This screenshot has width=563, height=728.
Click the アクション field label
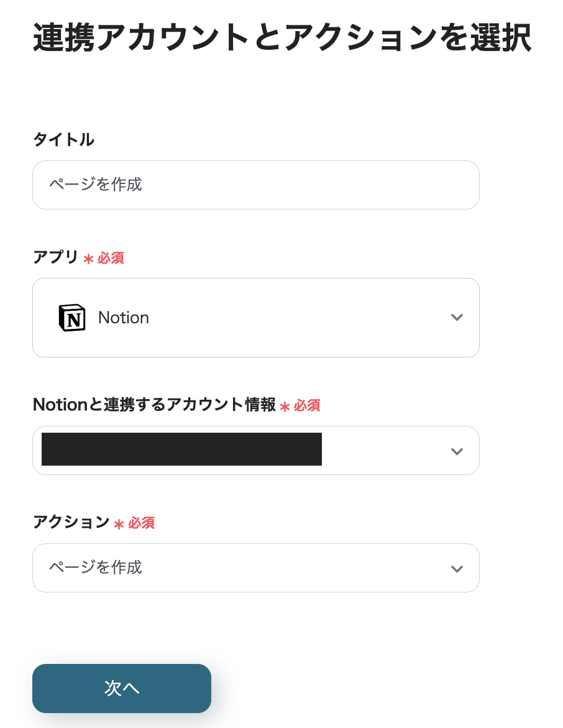(x=71, y=522)
